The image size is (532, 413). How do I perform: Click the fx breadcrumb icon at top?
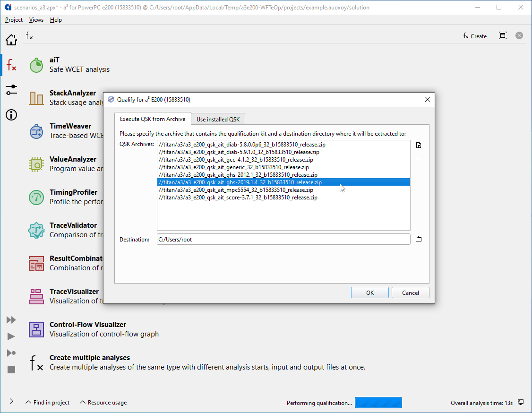(x=29, y=35)
